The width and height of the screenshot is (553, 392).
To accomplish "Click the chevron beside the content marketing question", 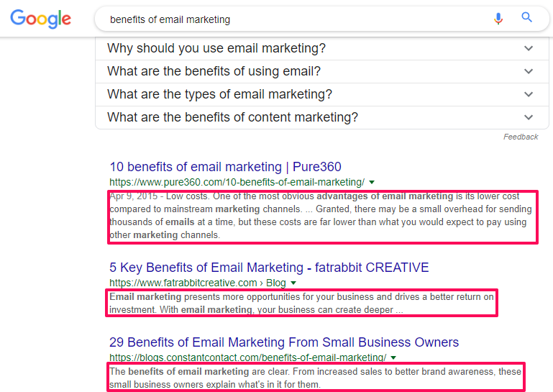I will [529, 117].
